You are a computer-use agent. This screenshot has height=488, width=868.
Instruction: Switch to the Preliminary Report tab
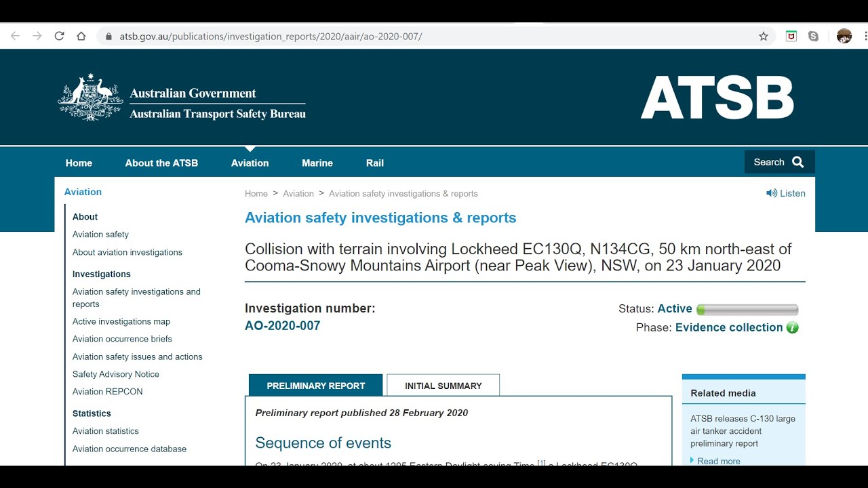tap(316, 386)
